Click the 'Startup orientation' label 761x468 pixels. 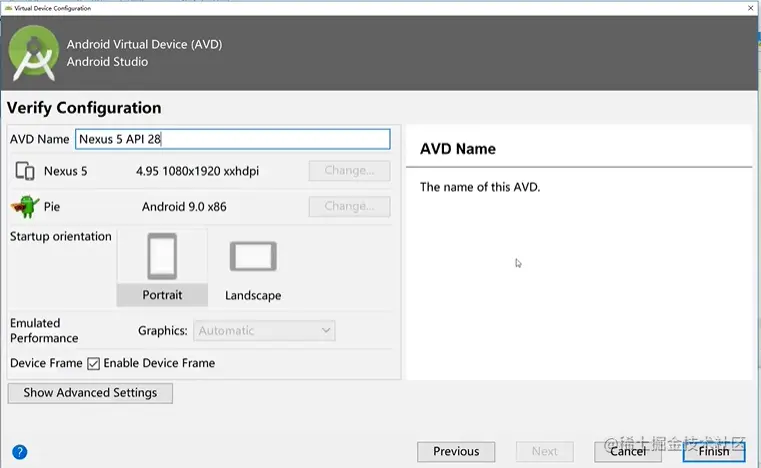coord(61,236)
